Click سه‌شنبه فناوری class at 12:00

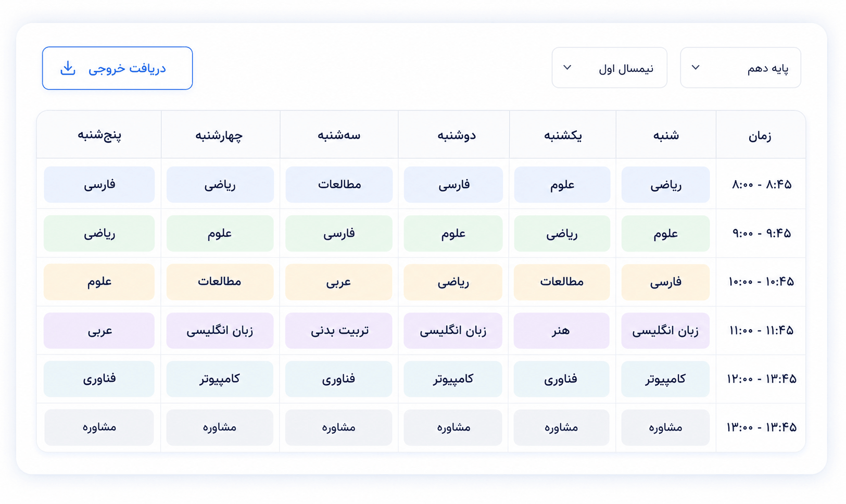pos(339,379)
